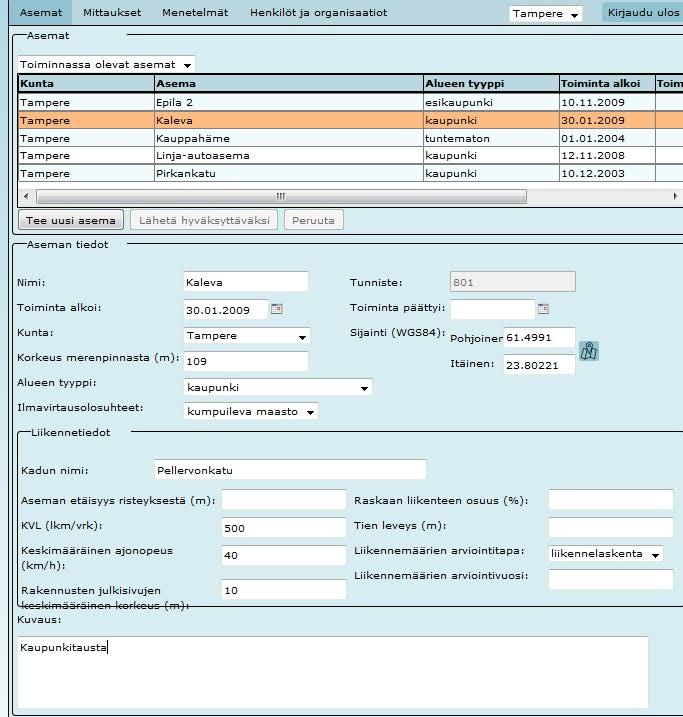Click Raskaan liikenteen osuus field
The image size is (683, 717).
(x=611, y=500)
